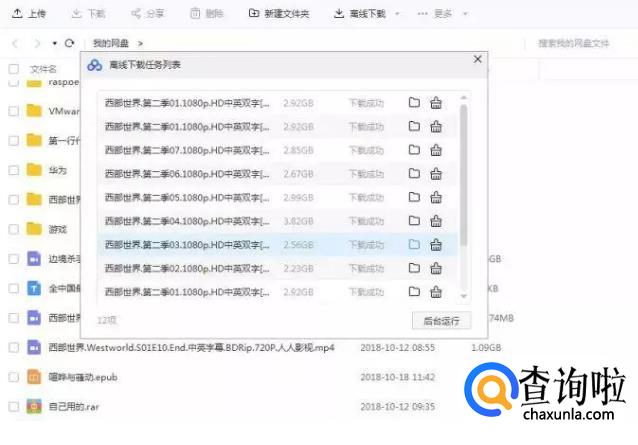
Task: Open the Westworld.S01E10 mp4 file name
Action: 191,348
